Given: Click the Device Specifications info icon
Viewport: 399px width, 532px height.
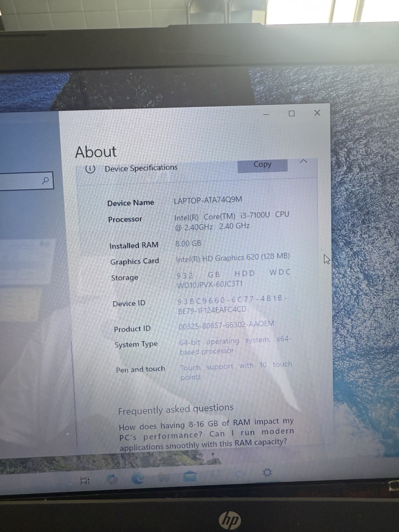Looking at the screenshot, I should [x=90, y=169].
